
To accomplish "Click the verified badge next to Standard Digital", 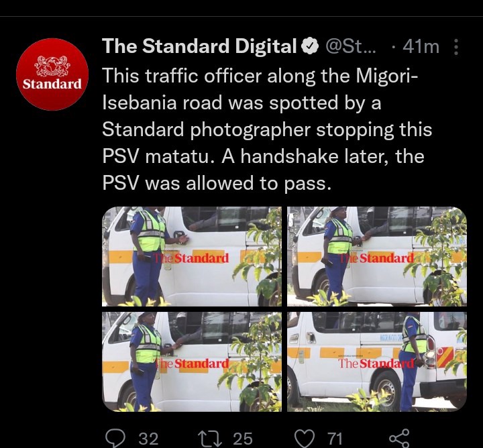I will coord(310,46).
